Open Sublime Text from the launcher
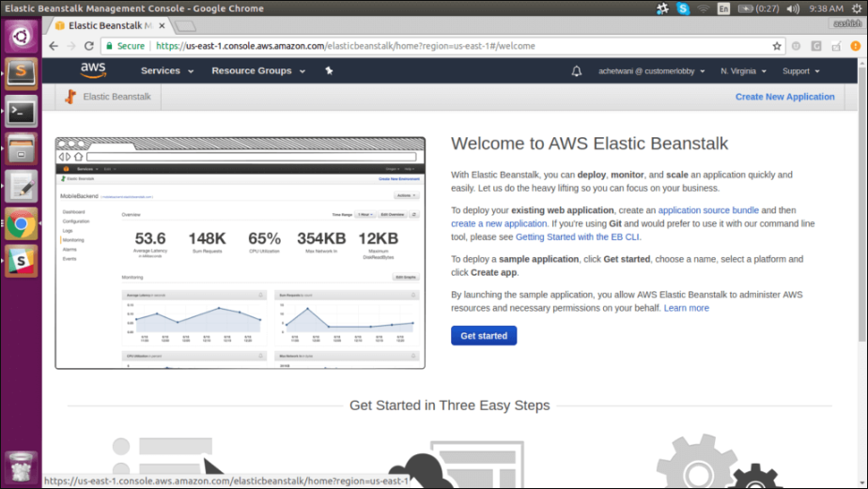 (21, 73)
